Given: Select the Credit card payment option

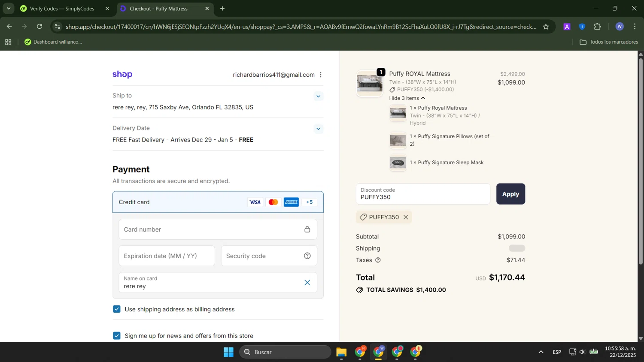Looking at the screenshot, I should tap(218, 202).
